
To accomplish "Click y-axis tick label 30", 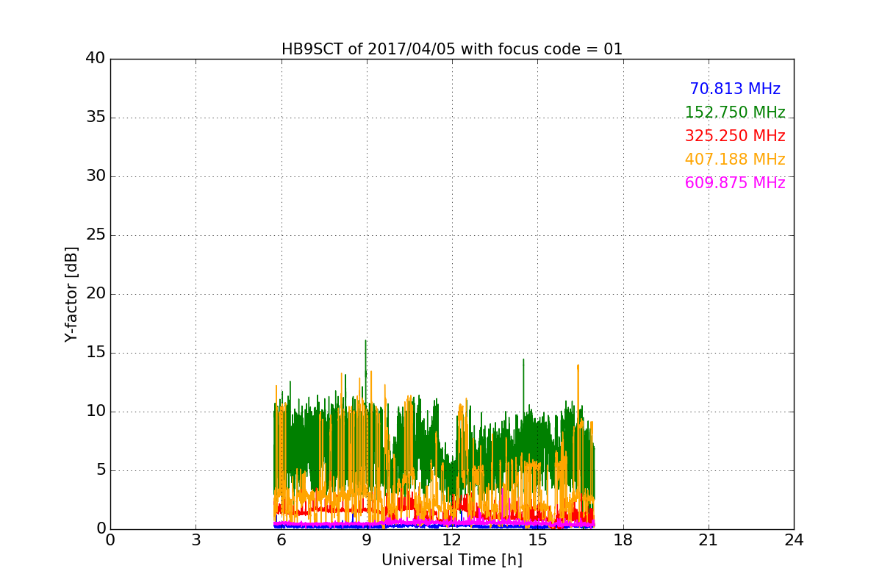I will click(x=96, y=176).
